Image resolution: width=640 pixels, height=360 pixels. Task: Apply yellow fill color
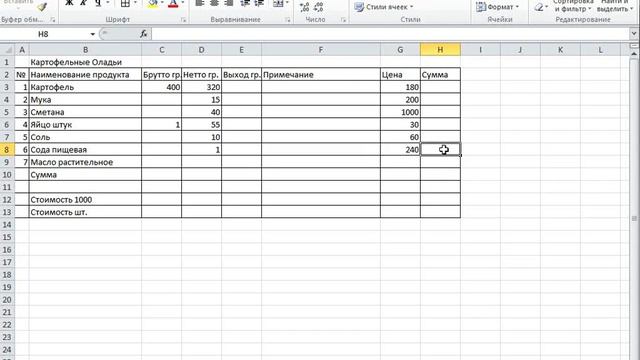(153, 4)
